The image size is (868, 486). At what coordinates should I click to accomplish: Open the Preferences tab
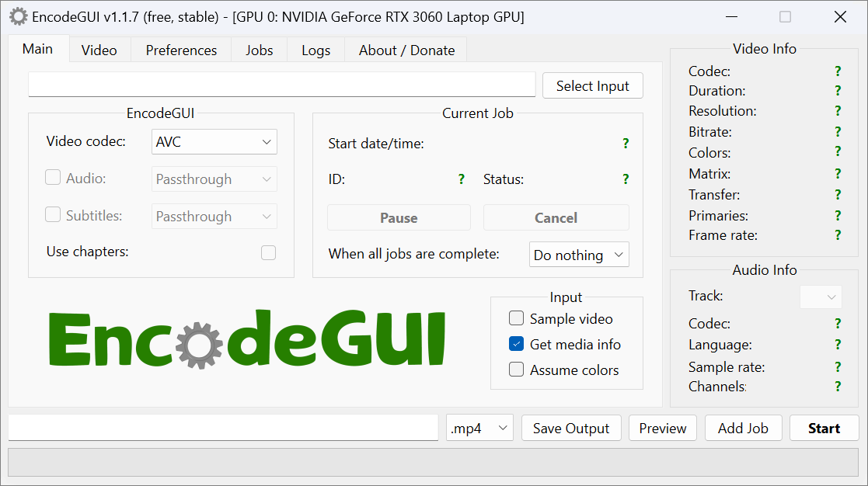point(181,50)
